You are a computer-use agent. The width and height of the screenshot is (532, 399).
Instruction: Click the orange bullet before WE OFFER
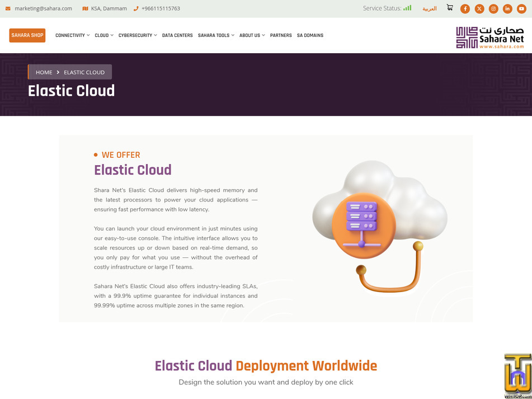(x=96, y=155)
